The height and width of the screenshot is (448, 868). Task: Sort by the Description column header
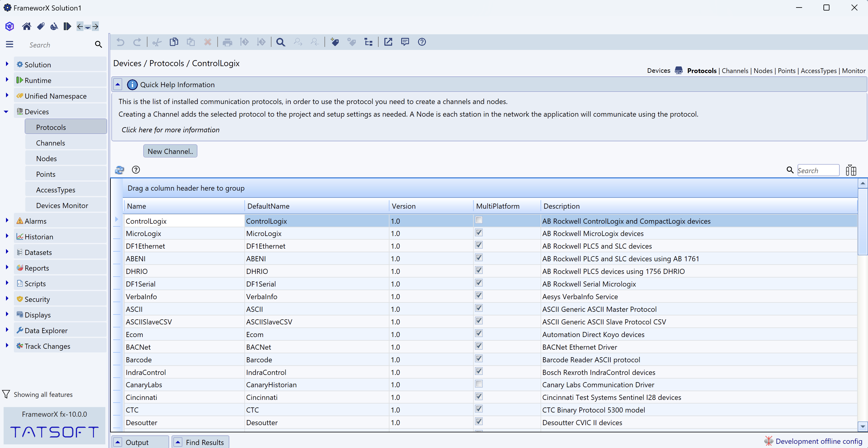click(x=699, y=206)
